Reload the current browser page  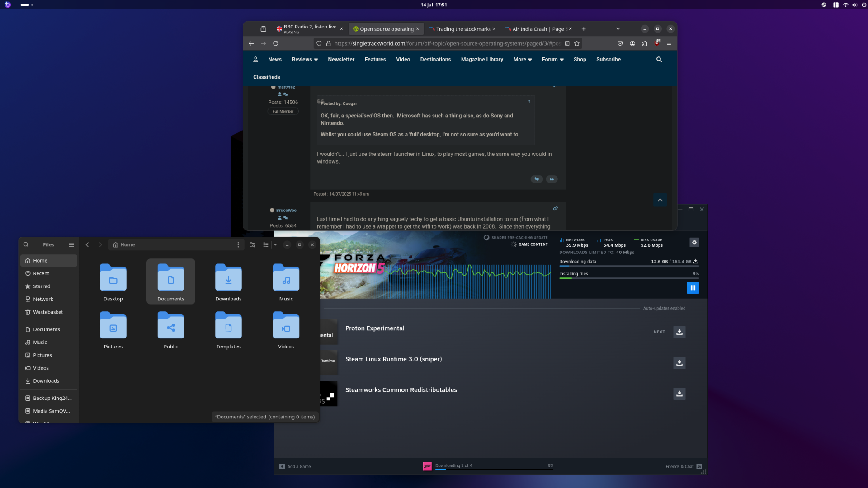[276, 43]
